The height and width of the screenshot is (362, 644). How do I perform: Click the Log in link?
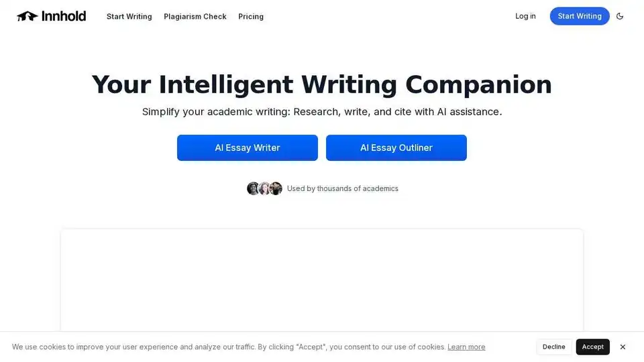click(x=525, y=16)
